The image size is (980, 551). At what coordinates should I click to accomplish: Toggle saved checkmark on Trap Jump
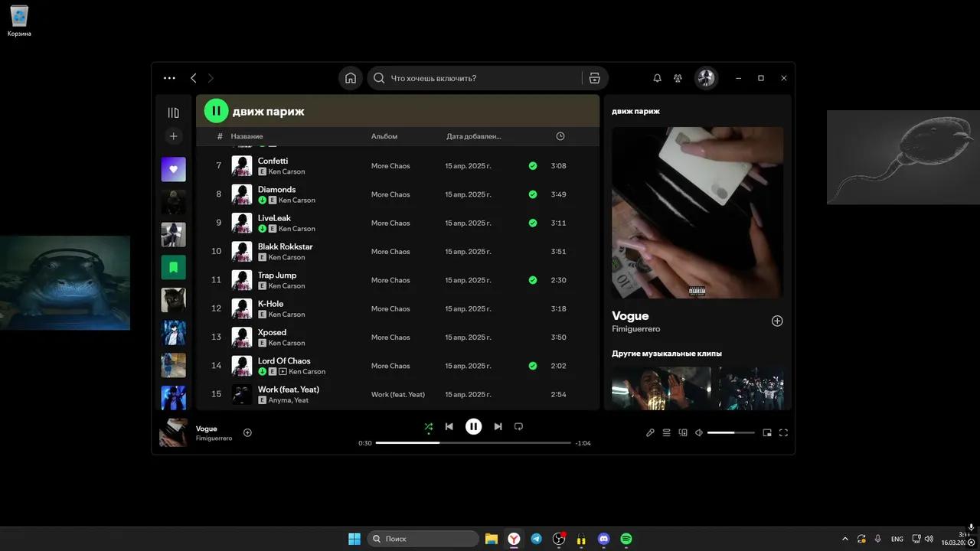coord(533,280)
